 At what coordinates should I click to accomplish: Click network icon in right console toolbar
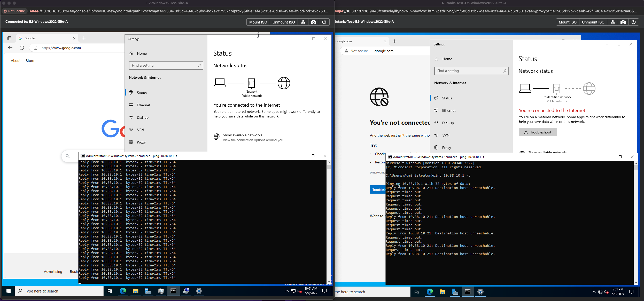pyautogui.click(x=613, y=22)
